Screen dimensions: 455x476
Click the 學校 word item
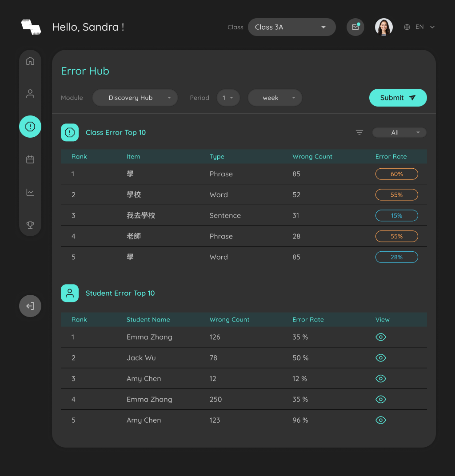coord(134,194)
